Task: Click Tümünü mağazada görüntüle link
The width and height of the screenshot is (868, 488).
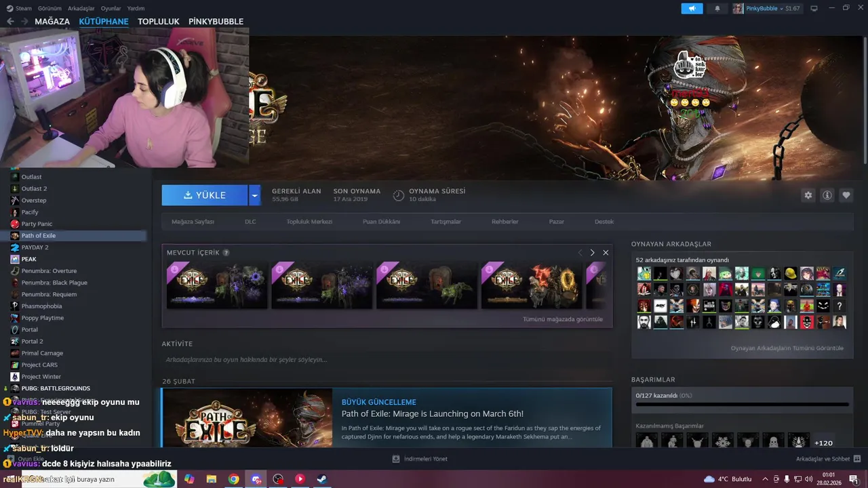Action: tap(562, 319)
